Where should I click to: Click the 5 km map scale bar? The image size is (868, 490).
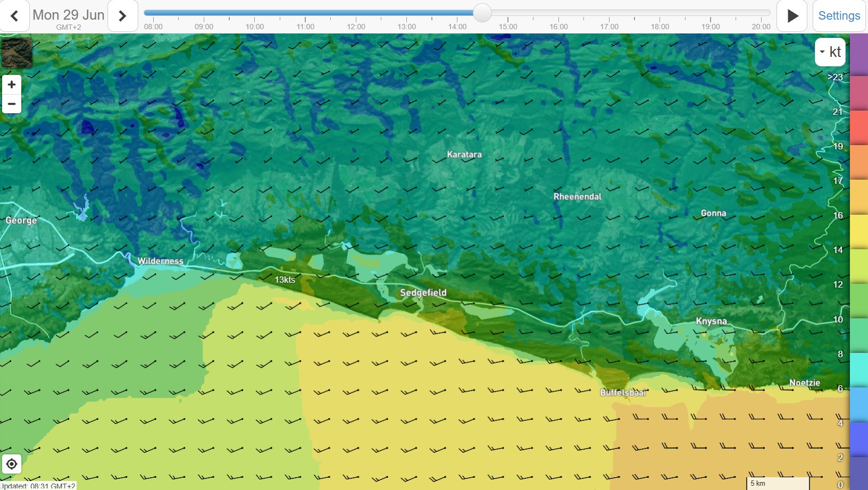779,483
